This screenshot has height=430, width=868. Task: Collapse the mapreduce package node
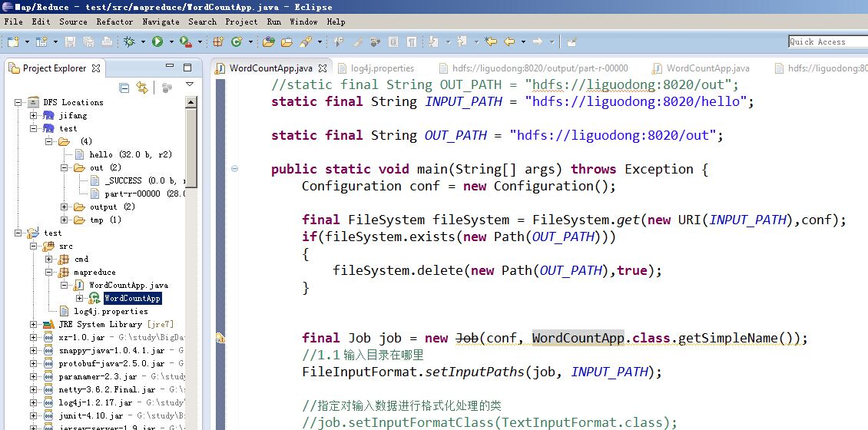48,272
